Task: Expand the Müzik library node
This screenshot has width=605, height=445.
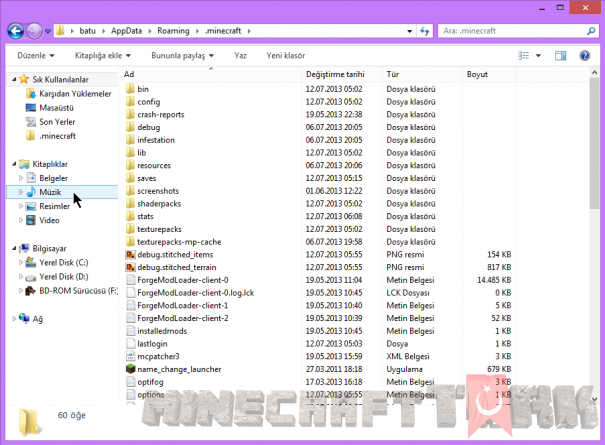Action: (21, 192)
